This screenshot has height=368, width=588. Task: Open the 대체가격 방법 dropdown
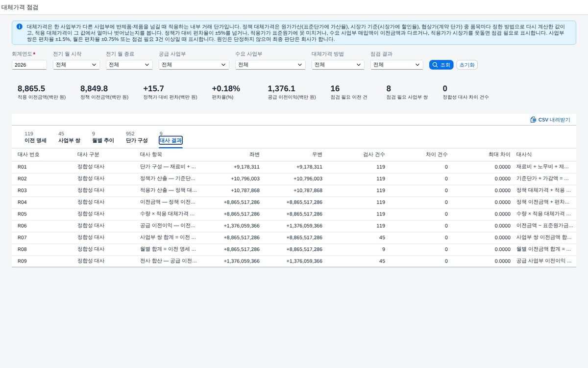pyautogui.click(x=338, y=65)
